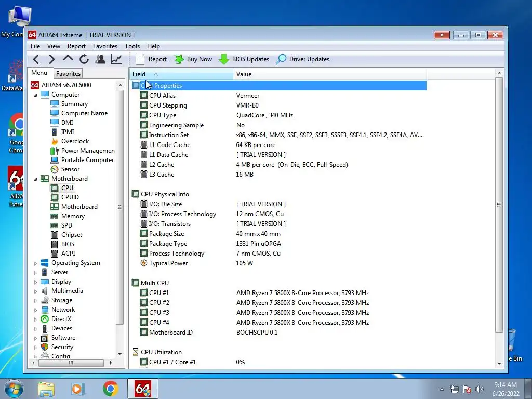Open BIOS Updates from toolbar

tap(244, 59)
